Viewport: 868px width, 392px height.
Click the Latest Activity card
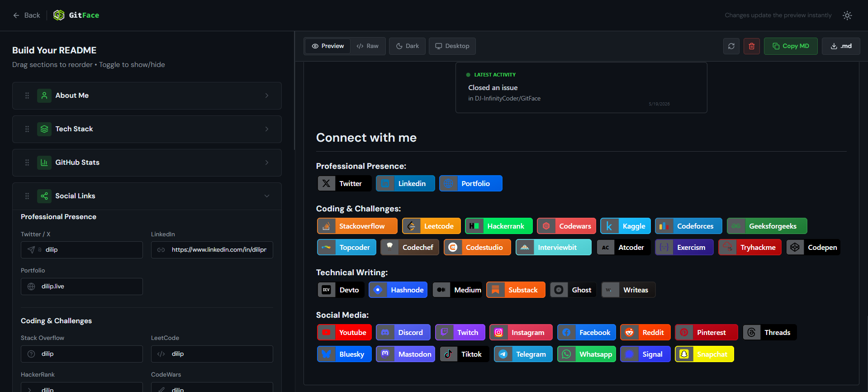coord(581,88)
